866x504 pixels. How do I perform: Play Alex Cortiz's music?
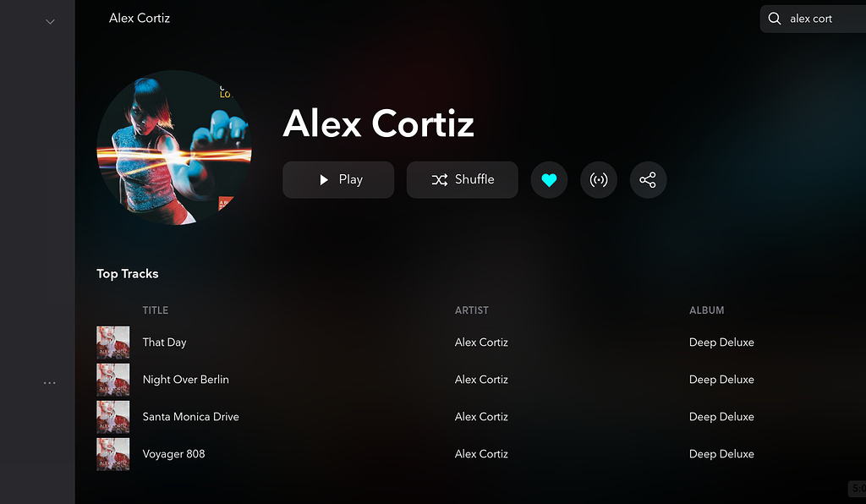[338, 180]
